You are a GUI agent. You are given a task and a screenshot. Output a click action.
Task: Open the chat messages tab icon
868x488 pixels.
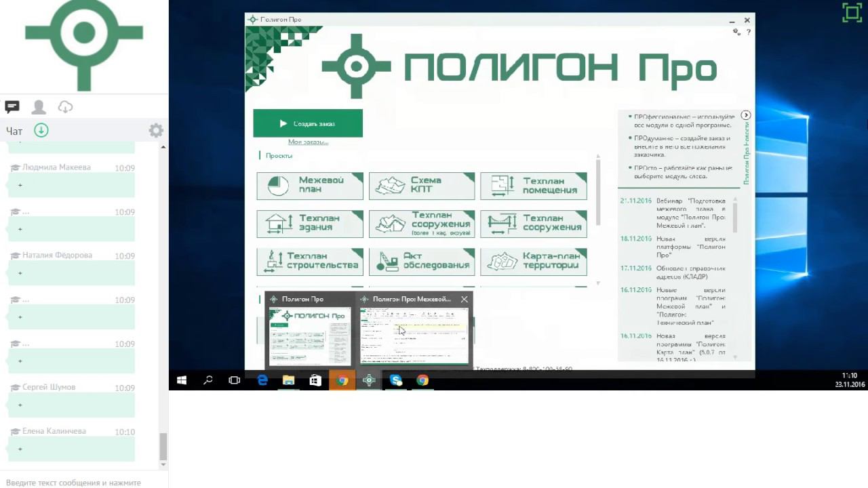(x=12, y=107)
